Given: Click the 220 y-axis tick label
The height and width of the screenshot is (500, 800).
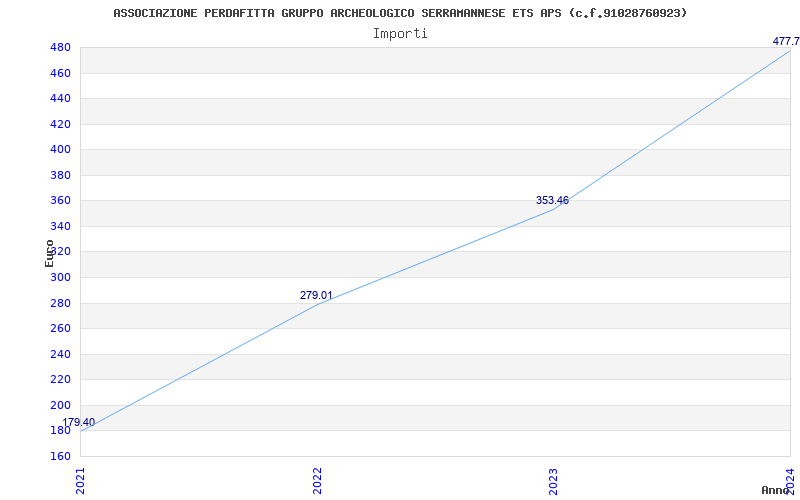Looking at the screenshot, I should [60, 380].
